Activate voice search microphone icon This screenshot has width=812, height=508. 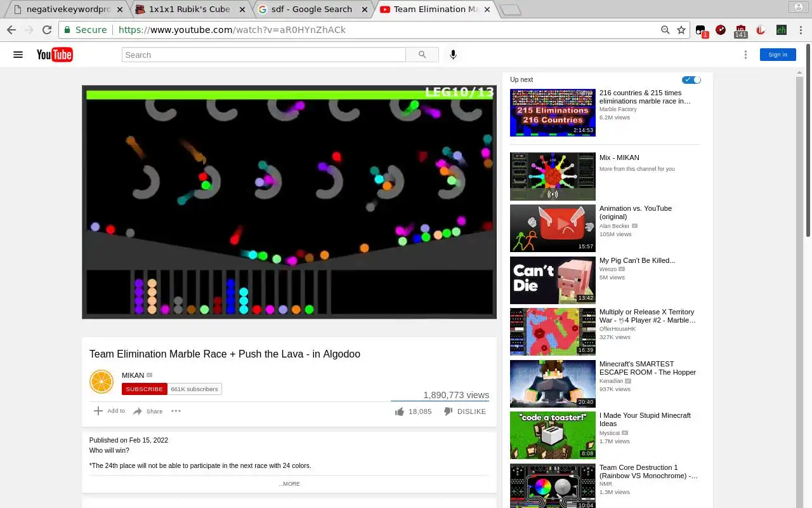coord(453,55)
